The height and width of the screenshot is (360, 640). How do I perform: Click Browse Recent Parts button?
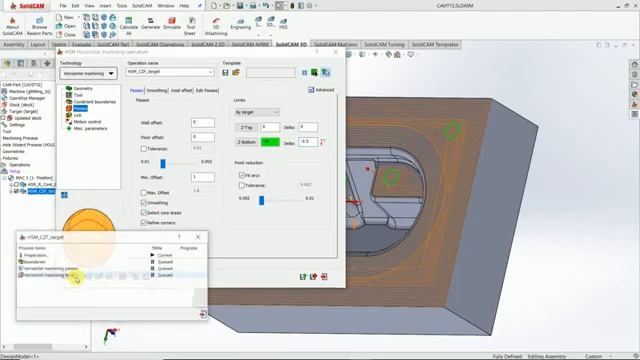click(40, 27)
